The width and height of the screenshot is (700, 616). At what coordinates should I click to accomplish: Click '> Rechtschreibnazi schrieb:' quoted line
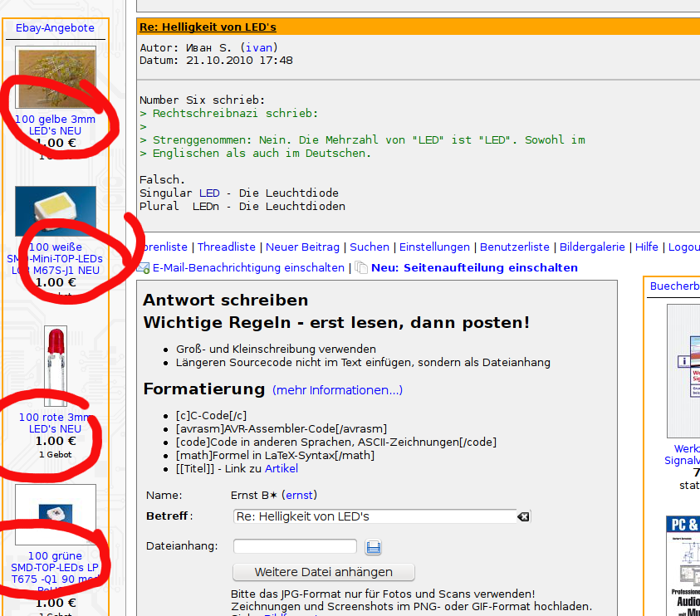[229, 114]
